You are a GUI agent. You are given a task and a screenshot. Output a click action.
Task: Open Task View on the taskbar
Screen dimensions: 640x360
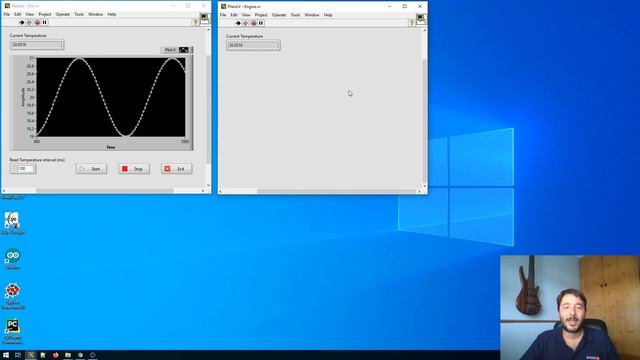[18, 355]
